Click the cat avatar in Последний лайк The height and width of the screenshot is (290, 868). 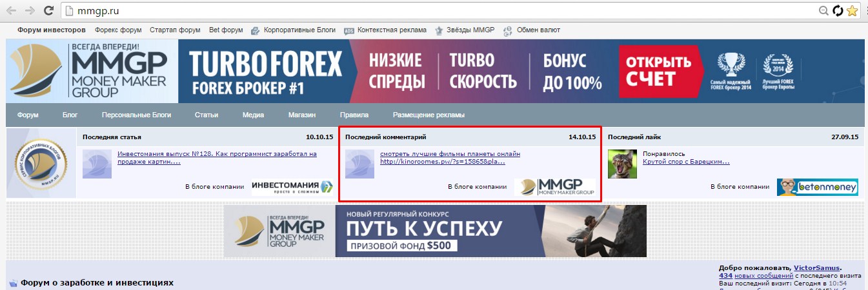click(x=623, y=164)
